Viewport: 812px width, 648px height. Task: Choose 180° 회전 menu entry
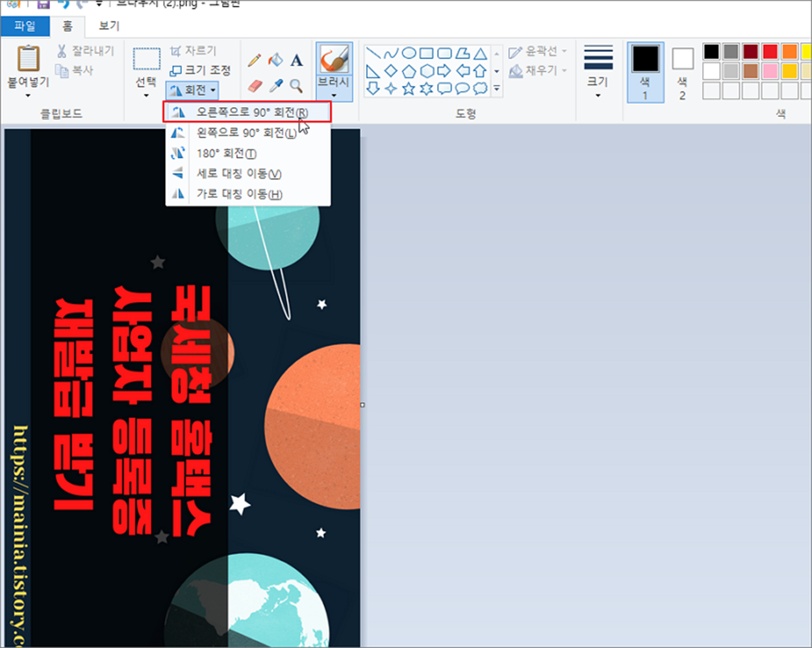tap(247, 153)
